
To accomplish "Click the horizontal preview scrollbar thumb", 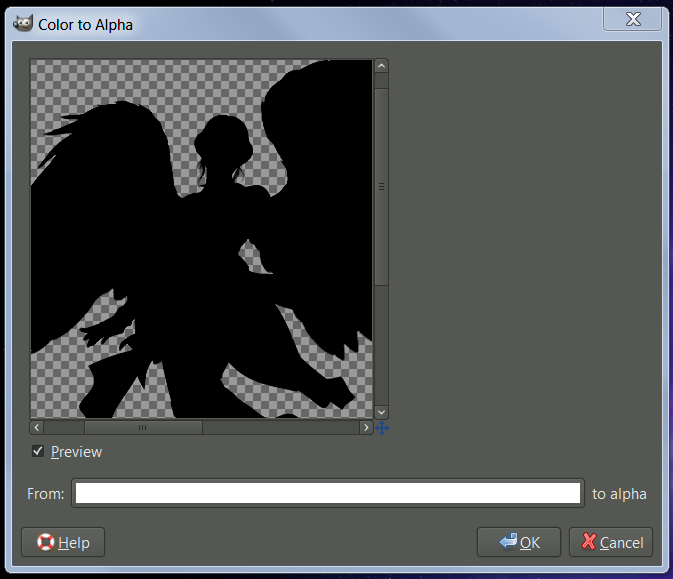I will pos(143,427).
